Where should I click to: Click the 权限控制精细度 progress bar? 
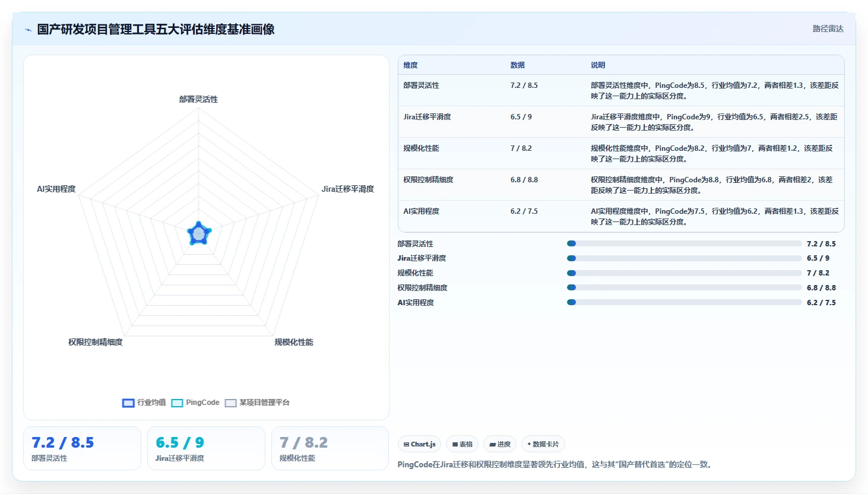tap(685, 287)
